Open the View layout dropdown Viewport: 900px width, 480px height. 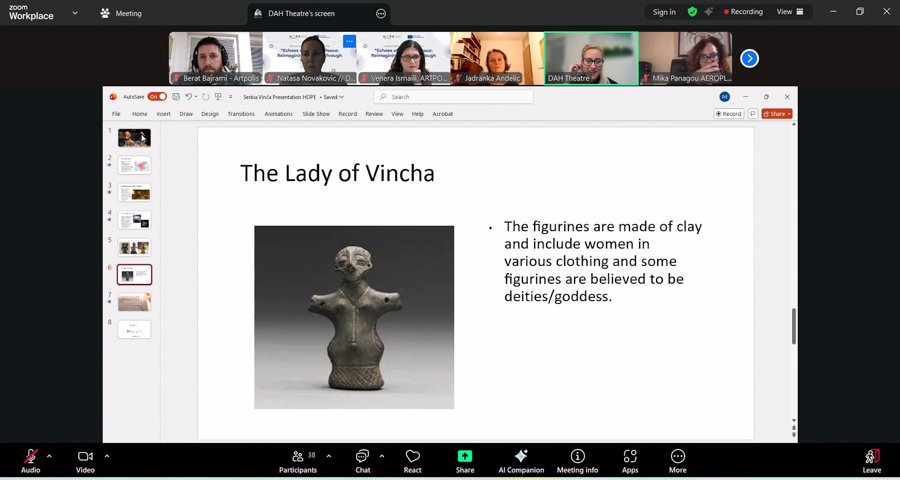[790, 12]
